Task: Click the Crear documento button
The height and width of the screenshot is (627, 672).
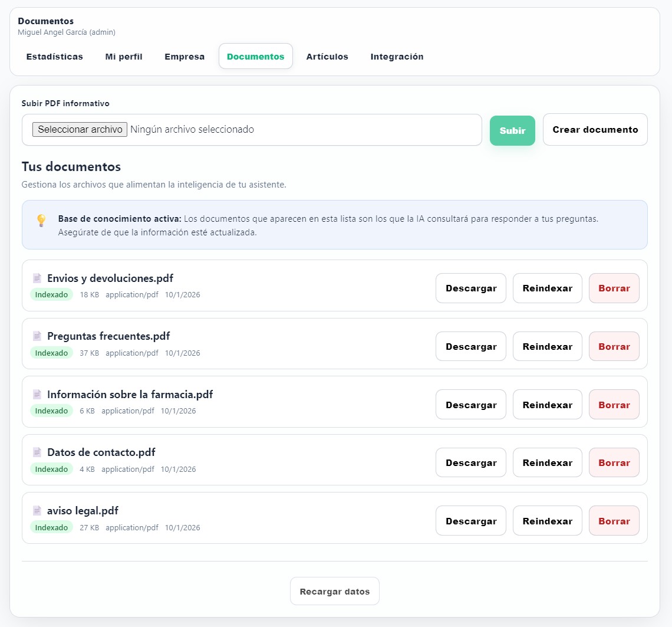Action: [595, 130]
